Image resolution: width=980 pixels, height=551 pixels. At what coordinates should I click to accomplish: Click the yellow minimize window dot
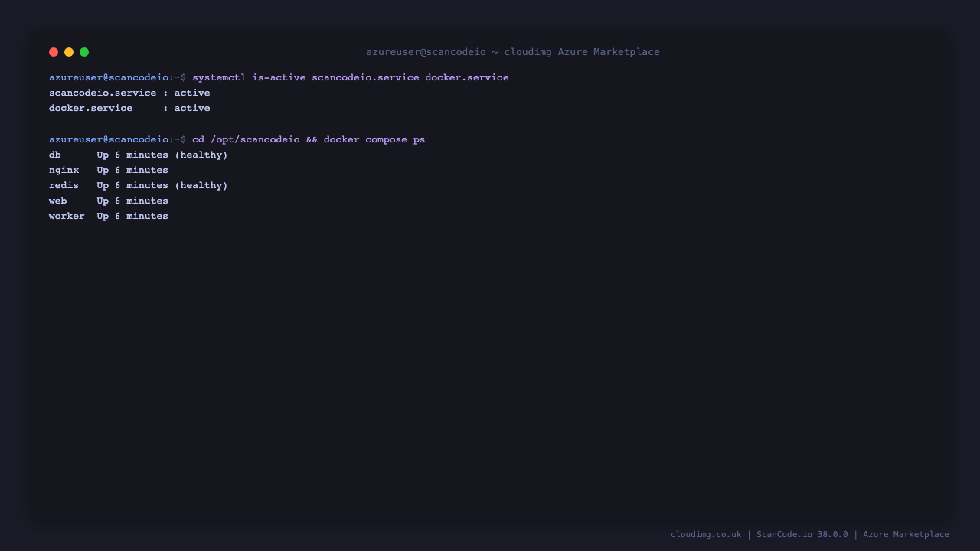point(69,52)
